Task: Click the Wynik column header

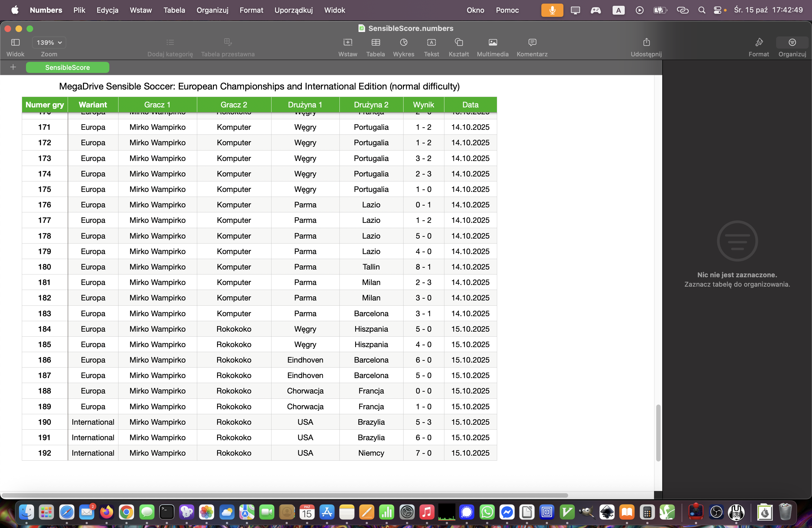Action: tap(423, 105)
